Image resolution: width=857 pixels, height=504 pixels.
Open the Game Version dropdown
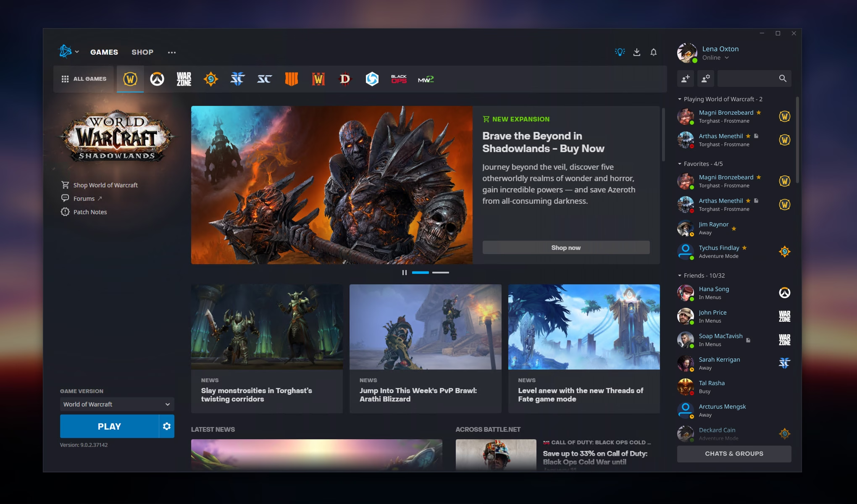[x=116, y=404]
